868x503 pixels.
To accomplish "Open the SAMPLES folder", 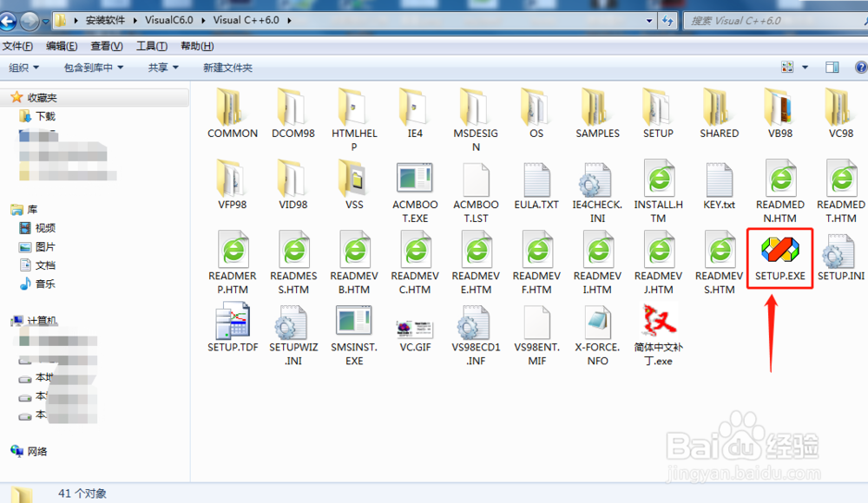I will (597, 114).
